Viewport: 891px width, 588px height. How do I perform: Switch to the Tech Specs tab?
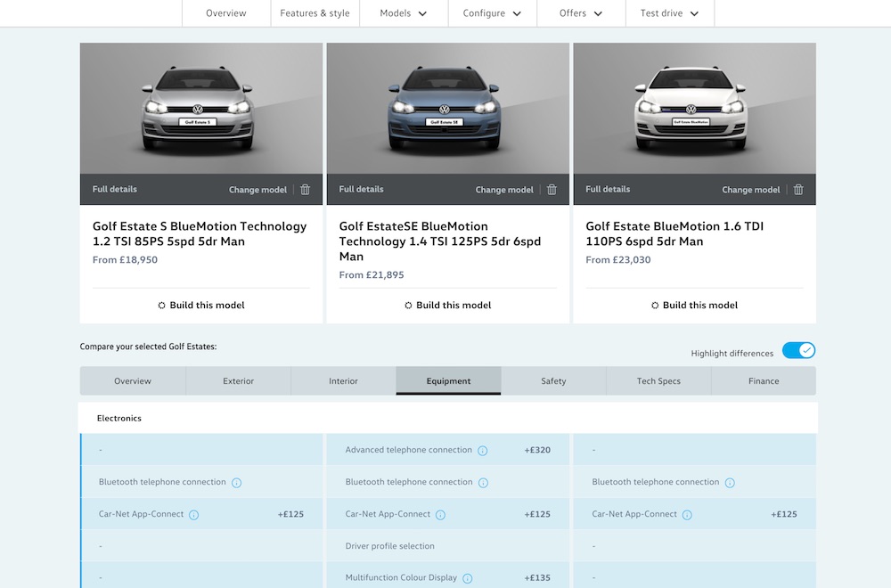coord(658,380)
